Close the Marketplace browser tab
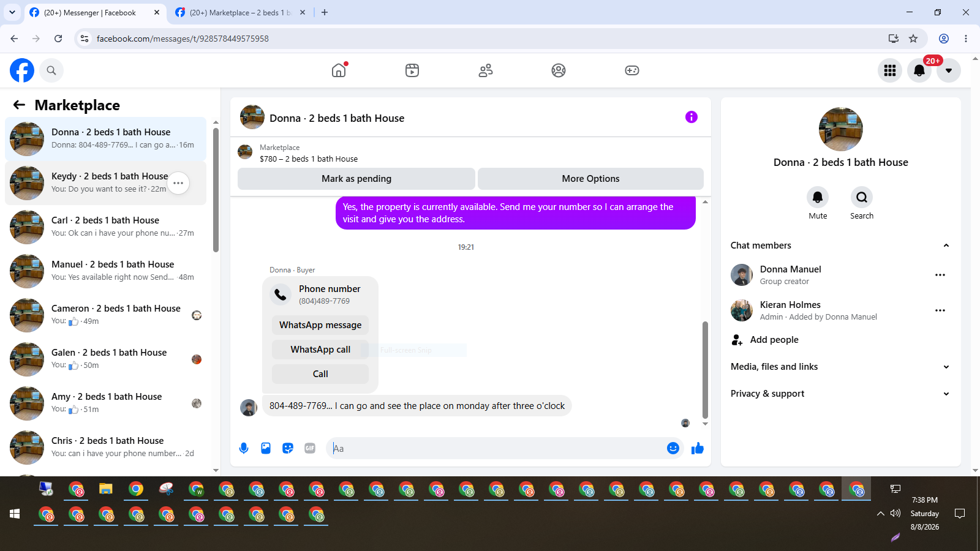 point(303,12)
